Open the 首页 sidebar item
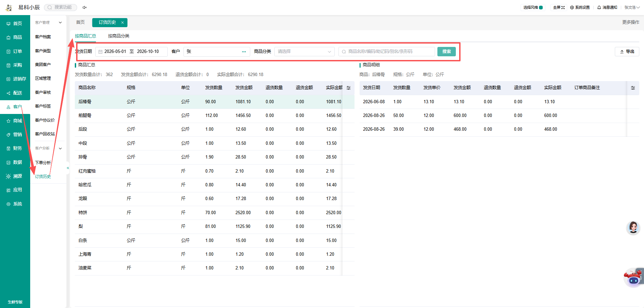 tap(15, 23)
